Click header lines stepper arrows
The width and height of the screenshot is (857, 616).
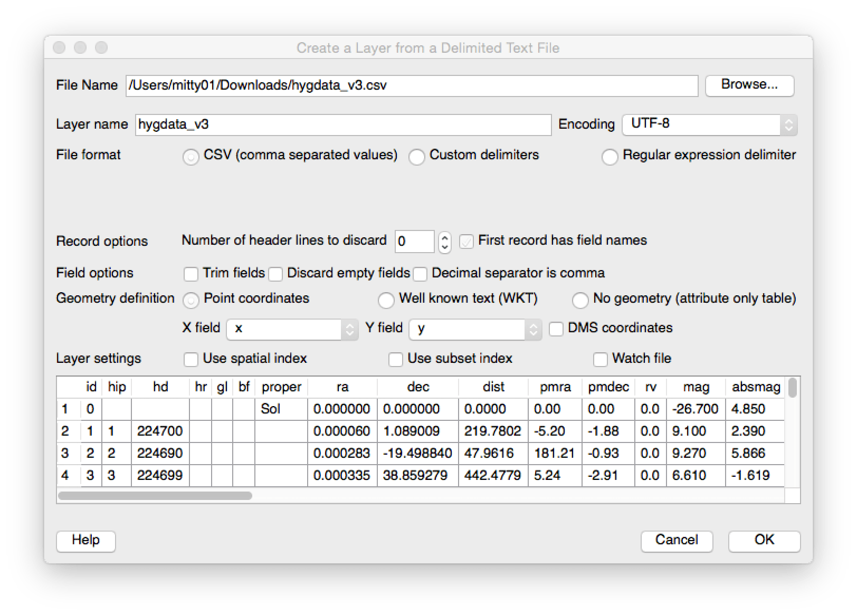click(445, 242)
